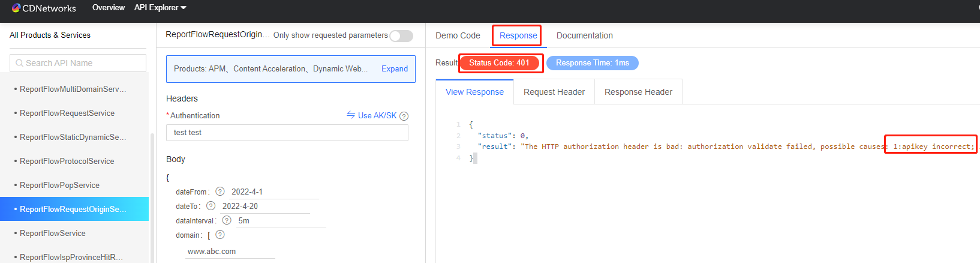980x263 pixels.
Task: Click the "status": 0 response line
Action: [503, 136]
